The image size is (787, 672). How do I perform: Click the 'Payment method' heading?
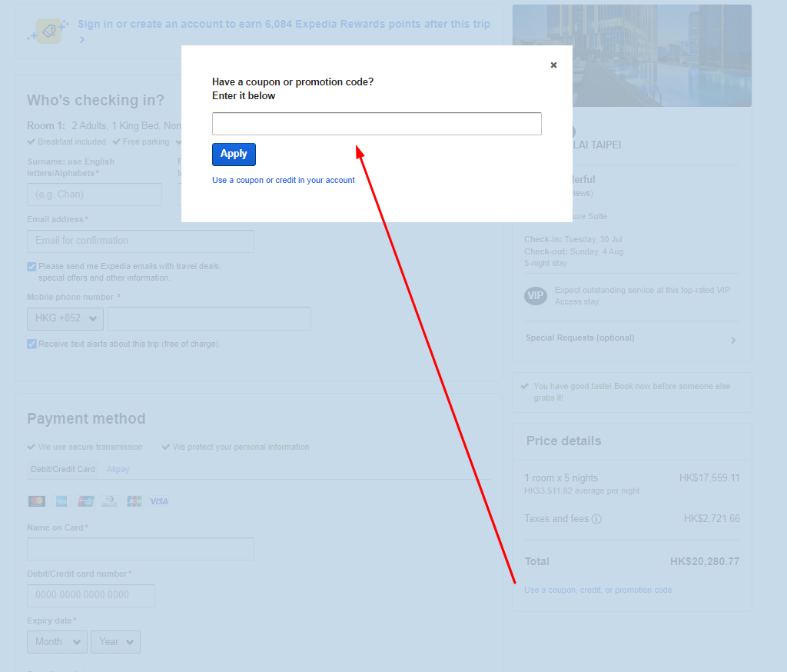coord(86,419)
